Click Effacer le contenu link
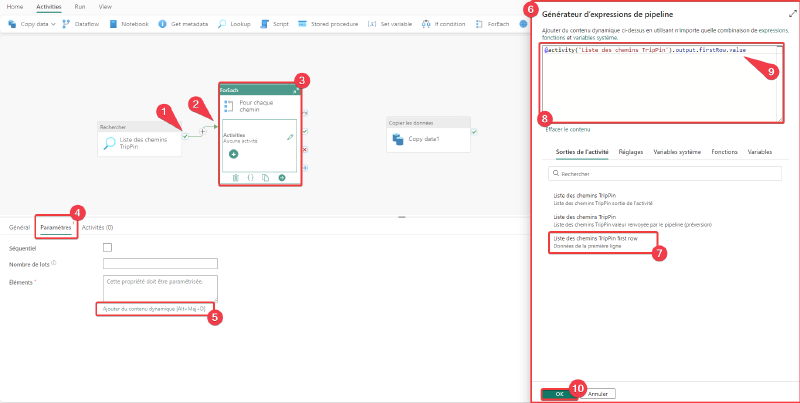The image size is (800, 403). [568, 130]
